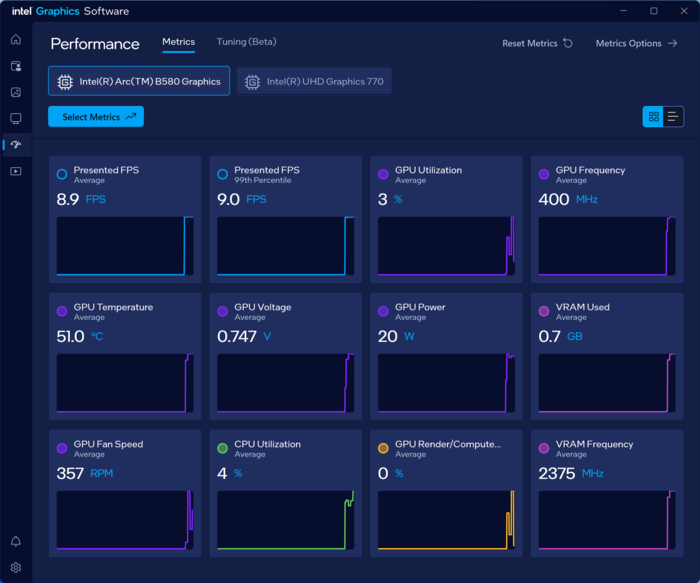Click the GPU Power color dot
Screen dimensions: 700x583
point(383,312)
